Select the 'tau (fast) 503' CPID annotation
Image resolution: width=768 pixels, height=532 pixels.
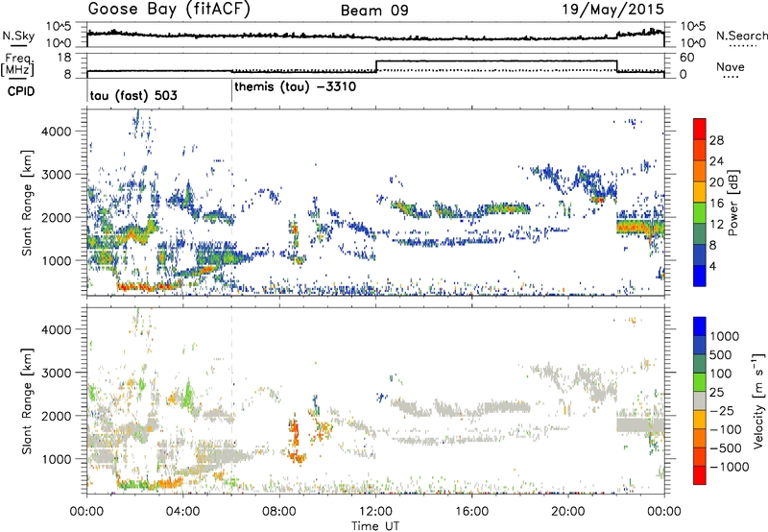coord(133,95)
